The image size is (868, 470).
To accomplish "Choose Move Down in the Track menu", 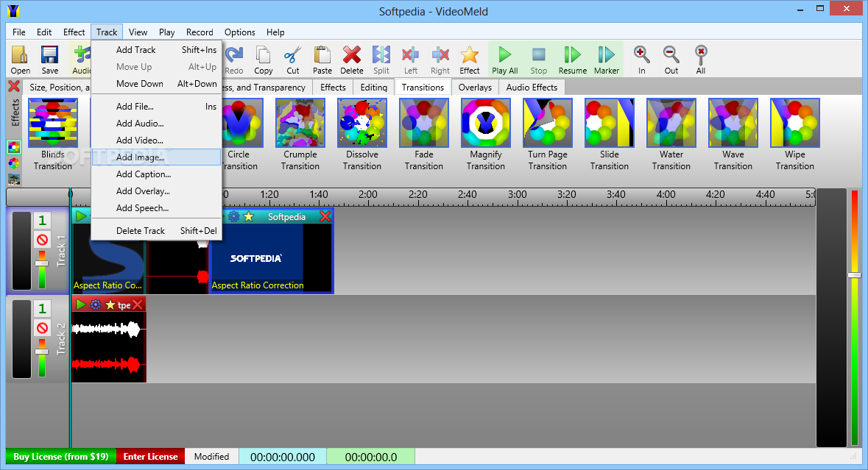I will pyautogui.click(x=157, y=84).
